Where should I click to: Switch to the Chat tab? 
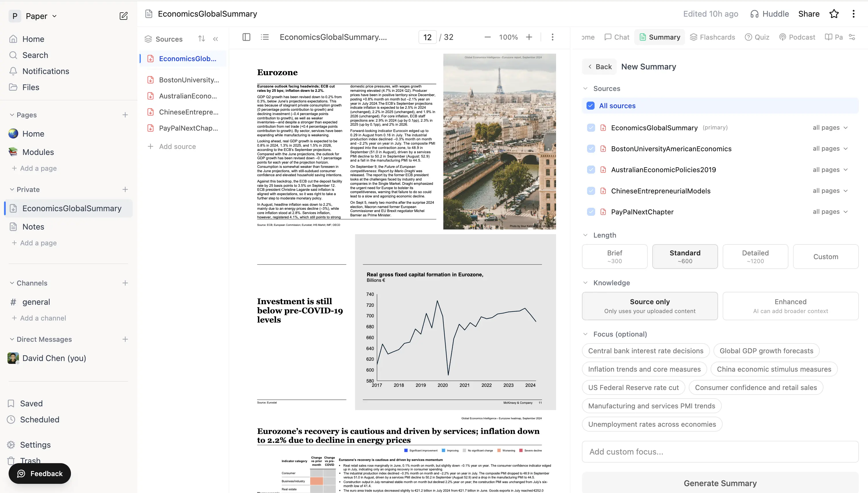[617, 37]
